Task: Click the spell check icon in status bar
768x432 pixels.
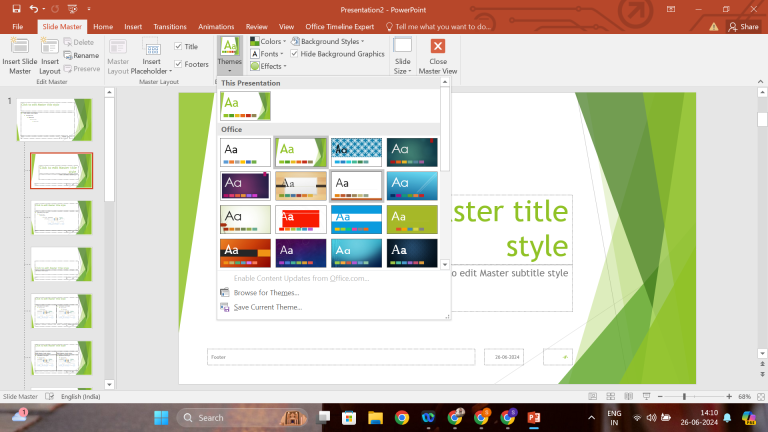Action: point(49,396)
